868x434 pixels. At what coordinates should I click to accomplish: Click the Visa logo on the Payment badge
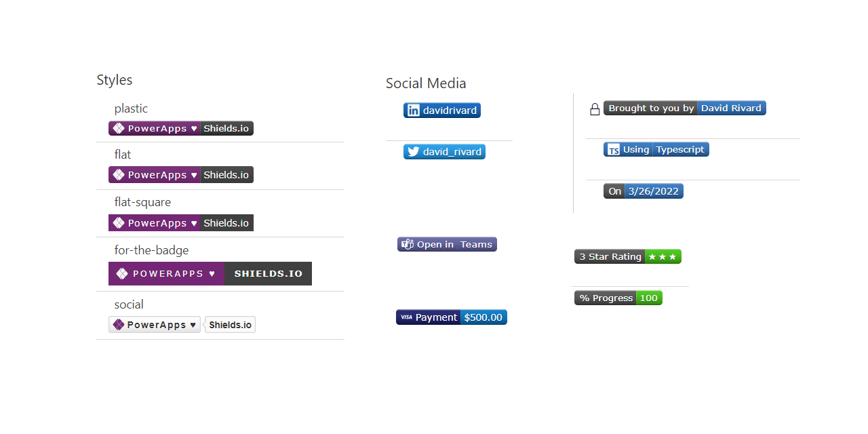pyautogui.click(x=406, y=317)
